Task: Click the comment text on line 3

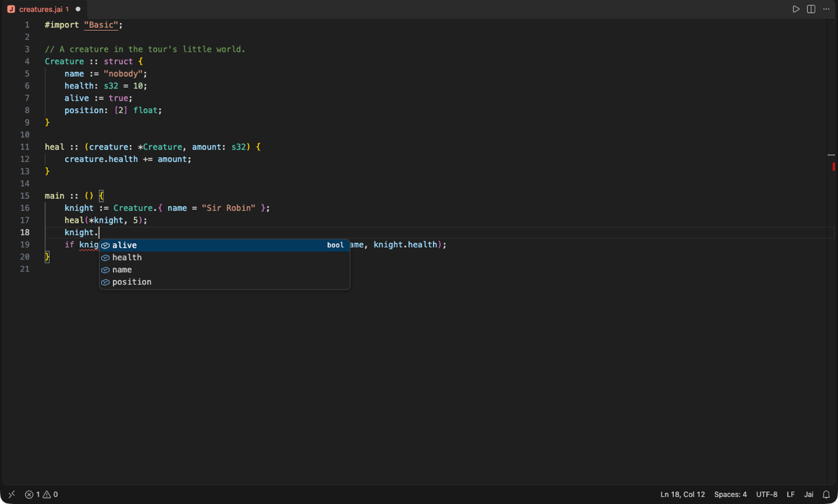Action: tap(145, 49)
